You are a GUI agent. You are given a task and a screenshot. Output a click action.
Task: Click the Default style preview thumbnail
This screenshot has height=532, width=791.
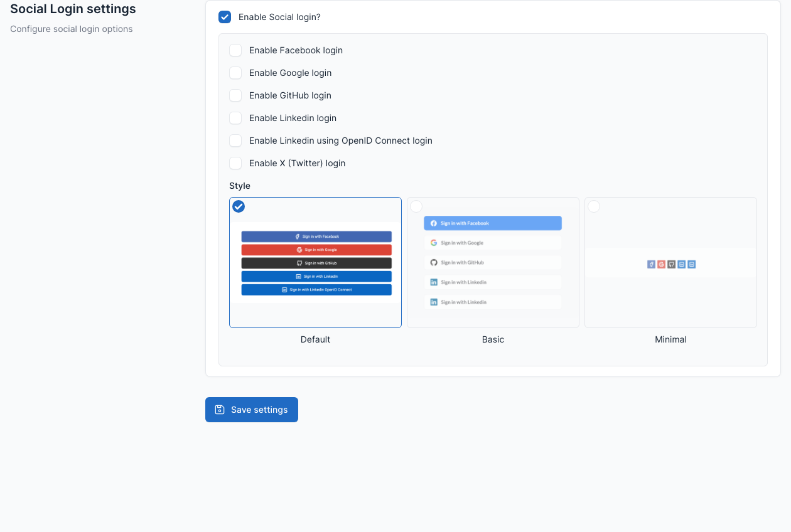click(x=315, y=262)
